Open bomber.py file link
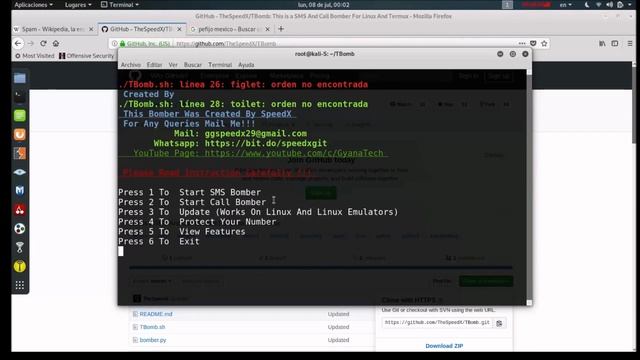 pos(153,340)
